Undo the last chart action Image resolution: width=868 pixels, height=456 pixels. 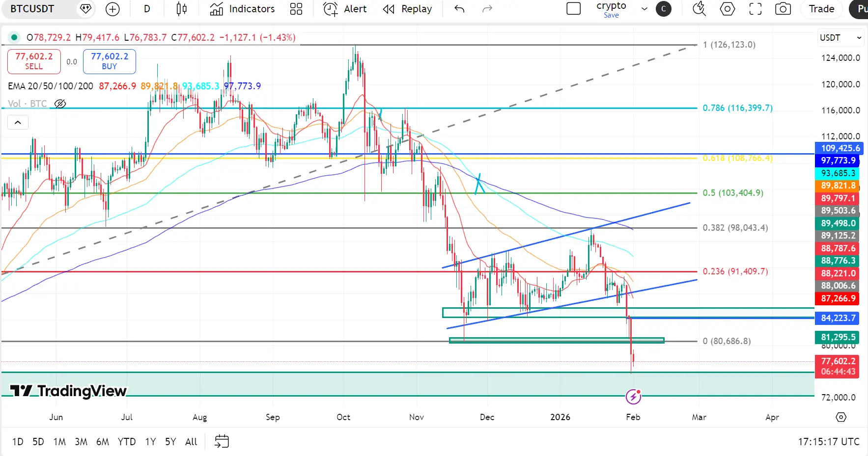click(459, 9)
